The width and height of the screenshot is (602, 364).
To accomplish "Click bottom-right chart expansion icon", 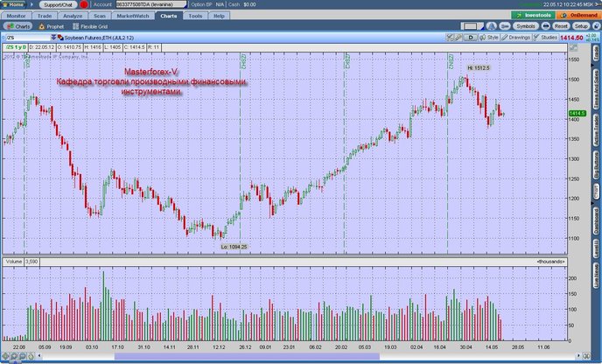I will point(586,356).
